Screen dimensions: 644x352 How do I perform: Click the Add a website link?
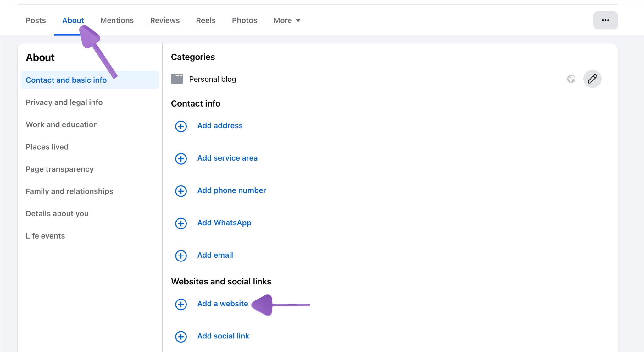click(223, 304)
